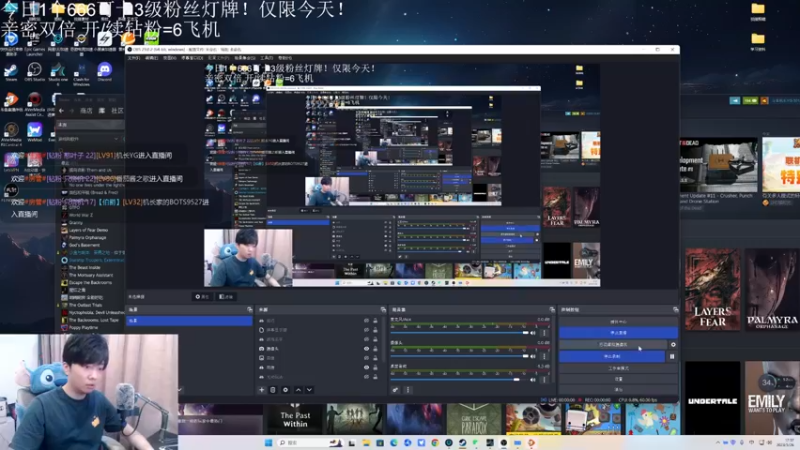Open Windows Start button on taskbar
This screenshot has width=800, height=450.
point(268,443)
